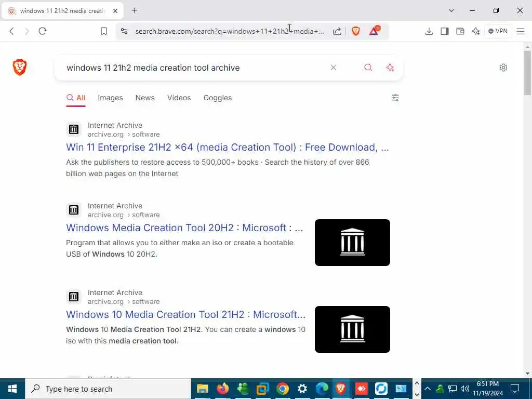532x399 pixels.
Task: Reload the page with refresh icon
Action: tap(43, 31)
